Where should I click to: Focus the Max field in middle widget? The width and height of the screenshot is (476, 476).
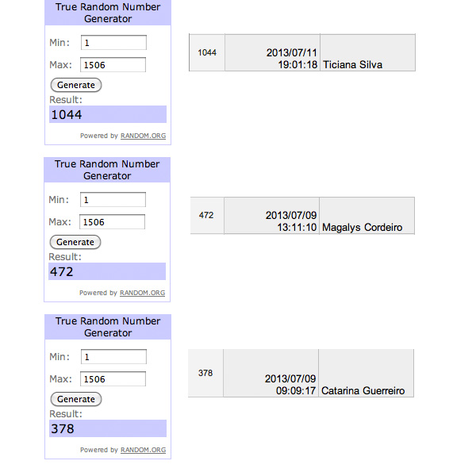pos(112,221)
